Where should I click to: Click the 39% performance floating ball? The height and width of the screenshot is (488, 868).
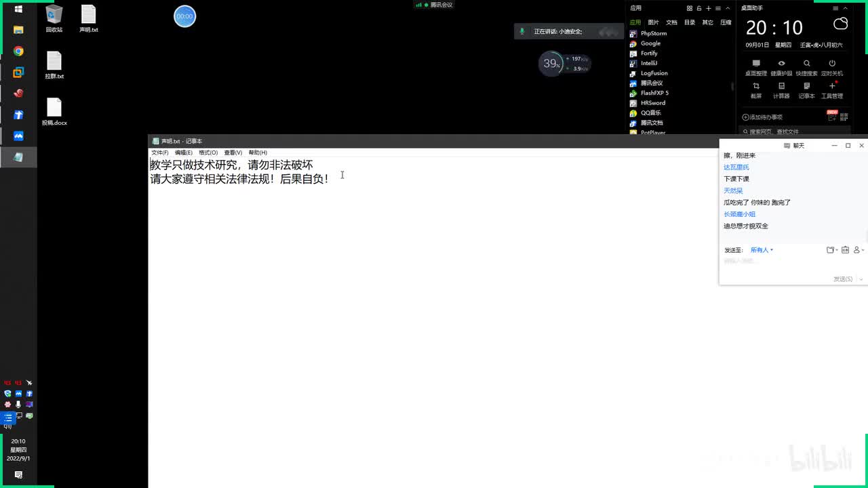click(551, 64)
